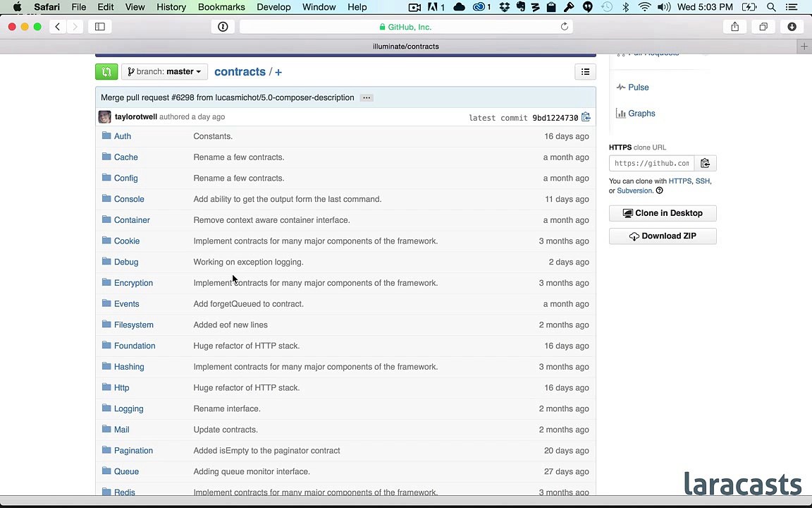This screenshot has height=508, width=812.
Task: Open the Cache folder
Action: 126,157
